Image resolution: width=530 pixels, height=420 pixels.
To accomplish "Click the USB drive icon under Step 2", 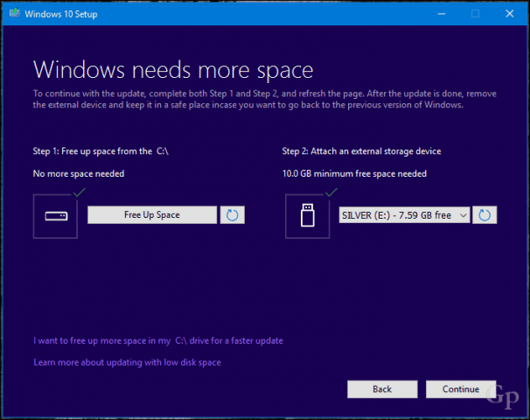I will tap(308, 216).
